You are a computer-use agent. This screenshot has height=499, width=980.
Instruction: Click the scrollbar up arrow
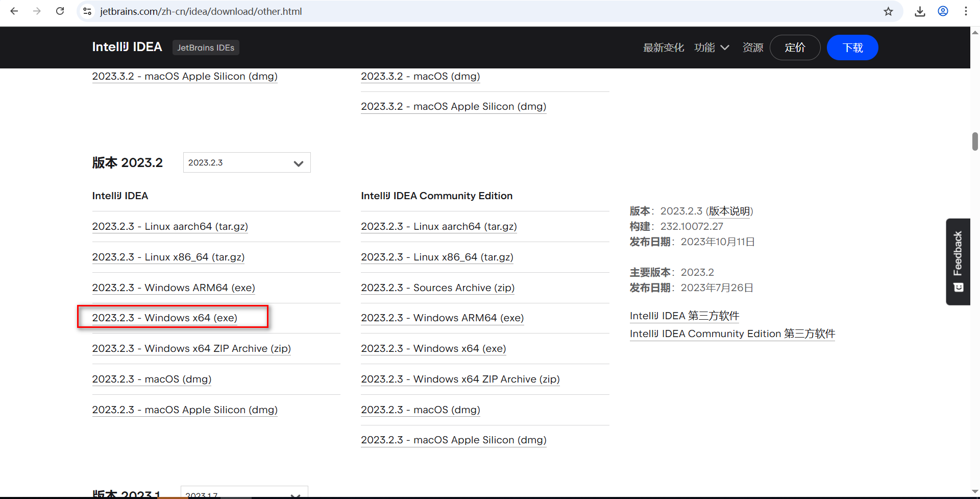point(975,32)
